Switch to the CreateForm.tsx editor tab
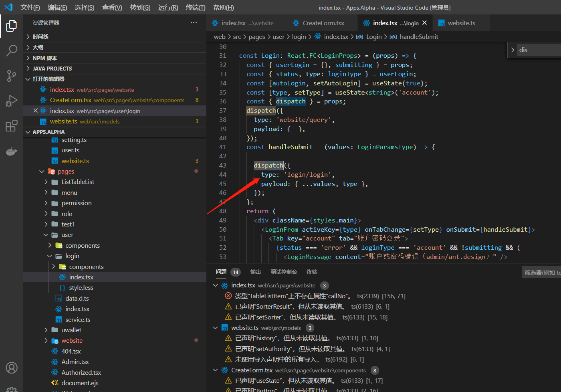 [x=323, y=23]
